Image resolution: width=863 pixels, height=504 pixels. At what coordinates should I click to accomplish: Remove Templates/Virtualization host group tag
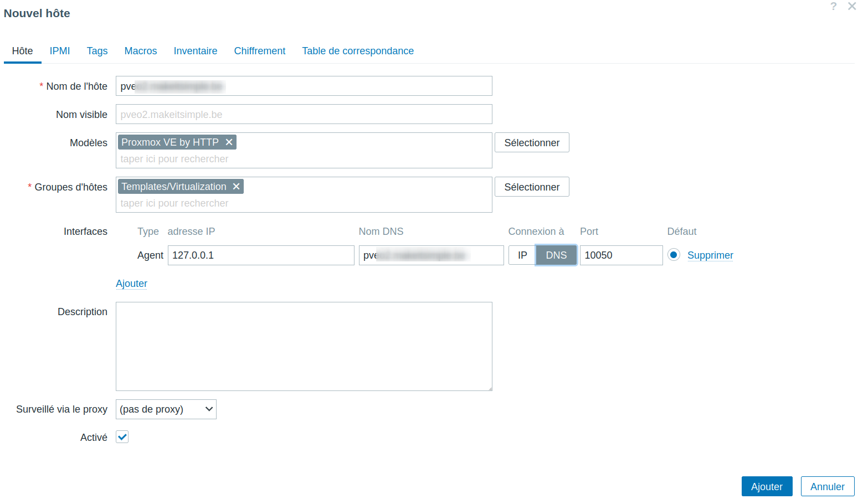coord(236,187)
